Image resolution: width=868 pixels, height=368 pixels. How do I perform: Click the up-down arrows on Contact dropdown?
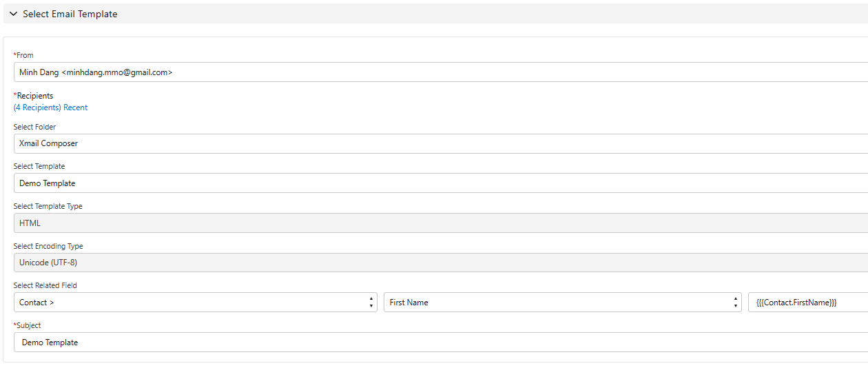371,303
